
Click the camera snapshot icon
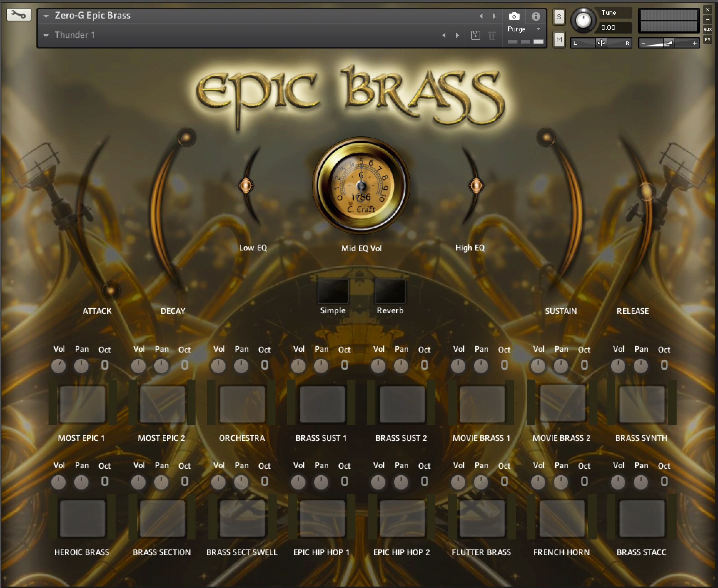coord(514,16)
